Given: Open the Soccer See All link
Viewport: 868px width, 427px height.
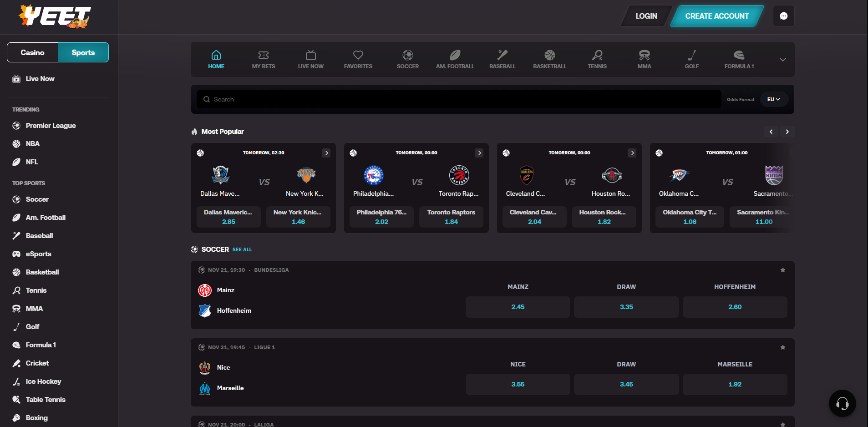Looking at the screenshot, I should [x=242, y=249].
